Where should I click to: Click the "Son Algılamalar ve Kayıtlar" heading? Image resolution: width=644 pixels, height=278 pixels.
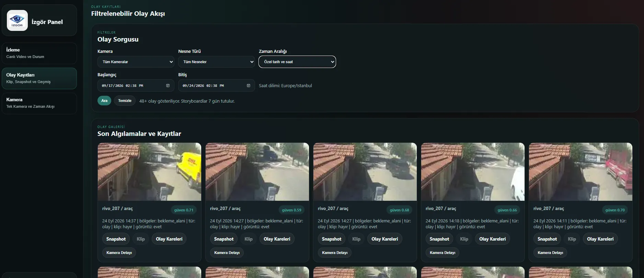[139, 134]
